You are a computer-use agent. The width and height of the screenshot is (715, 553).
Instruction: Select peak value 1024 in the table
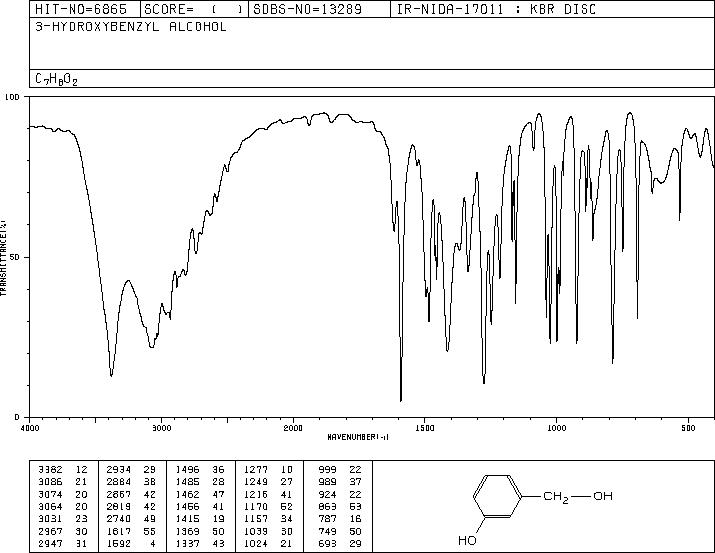256,544
